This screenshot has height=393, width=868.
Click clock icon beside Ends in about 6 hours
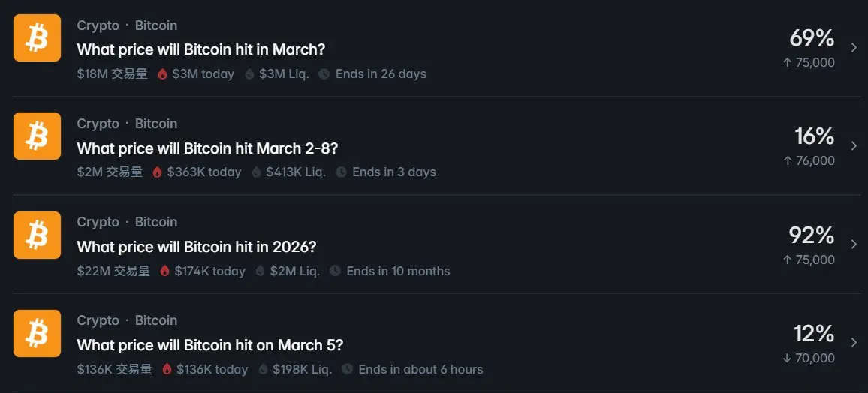coord(347,369)
